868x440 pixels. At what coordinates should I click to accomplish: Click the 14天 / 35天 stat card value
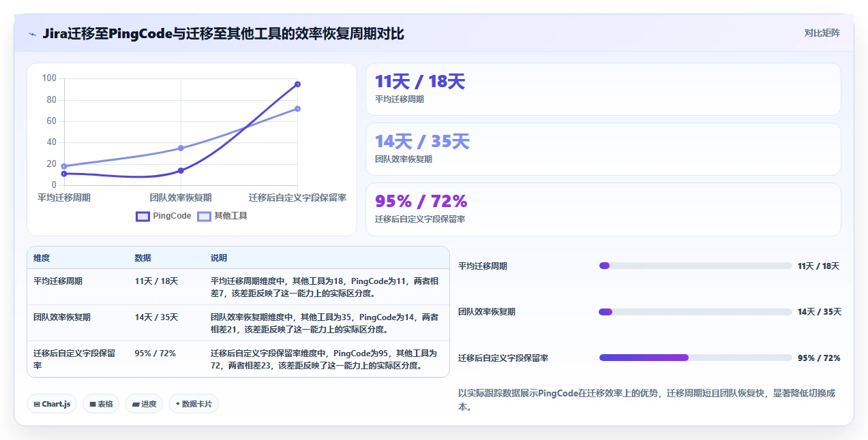(422, 142)
